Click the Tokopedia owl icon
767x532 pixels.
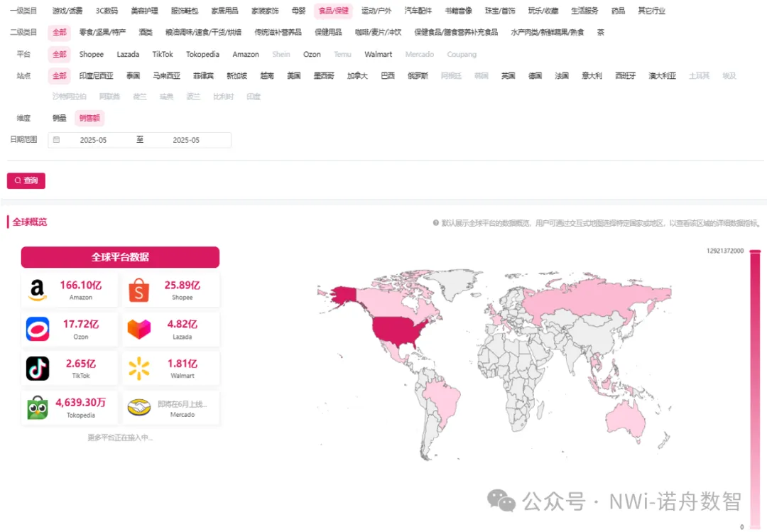38,408
